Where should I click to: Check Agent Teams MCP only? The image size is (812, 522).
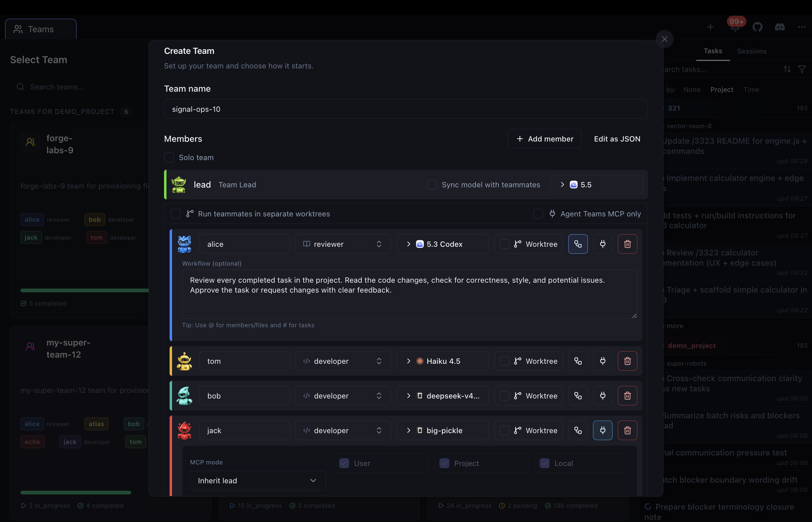pyautogui.click(x=538, y=214)
